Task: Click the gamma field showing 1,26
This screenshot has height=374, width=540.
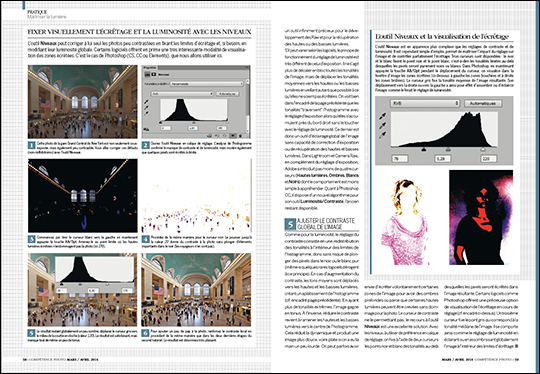Action: [x=443, y=159]
